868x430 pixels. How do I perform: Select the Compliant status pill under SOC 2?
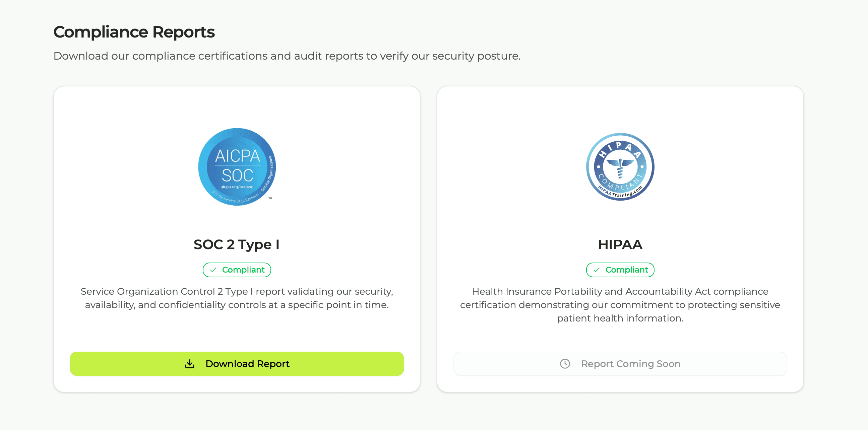coord(237,270)
